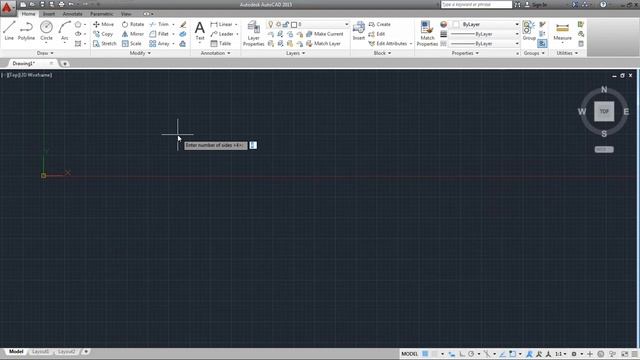Viewport: 640px width, 360px height.
Task: Click Edit block button
Action: 377,34
